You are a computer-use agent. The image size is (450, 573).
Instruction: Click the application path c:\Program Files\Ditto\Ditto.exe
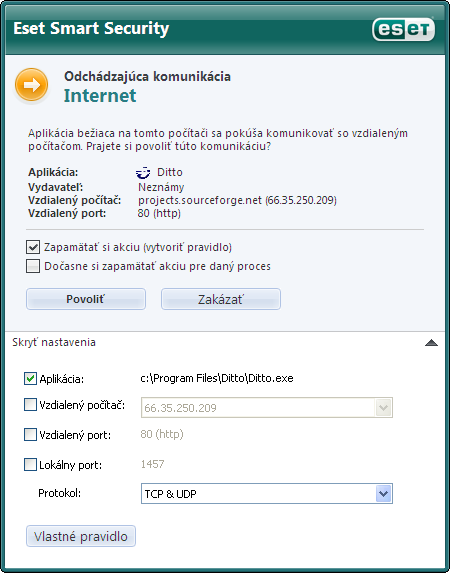tap(217, 378)
